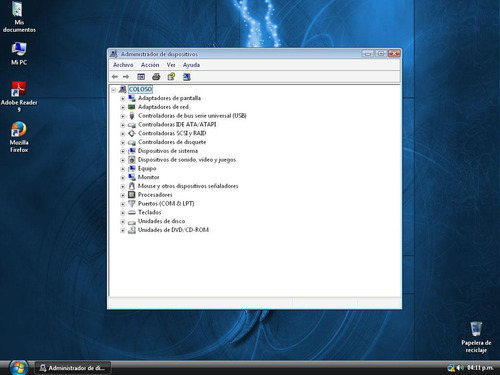This screenshot has height=375, width=500.
Task: Click the Help toolbar icon with question mark
Action: (171, 77)
